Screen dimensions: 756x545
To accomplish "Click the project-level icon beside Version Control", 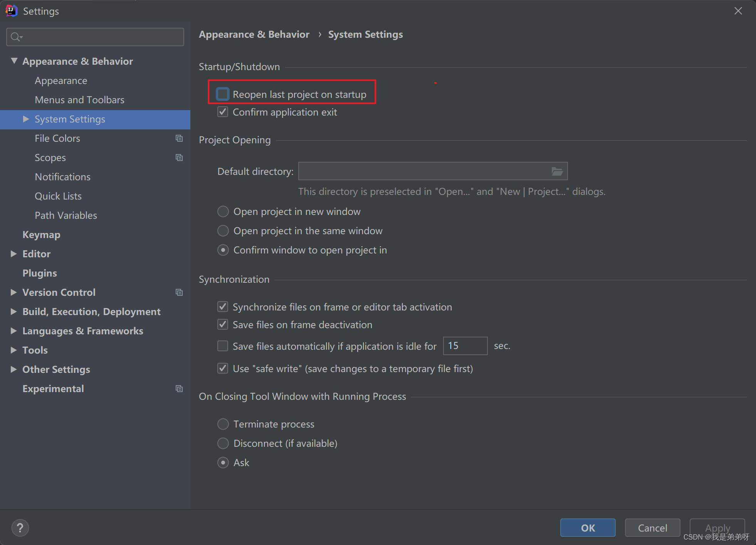I will (x=179, y=292).
